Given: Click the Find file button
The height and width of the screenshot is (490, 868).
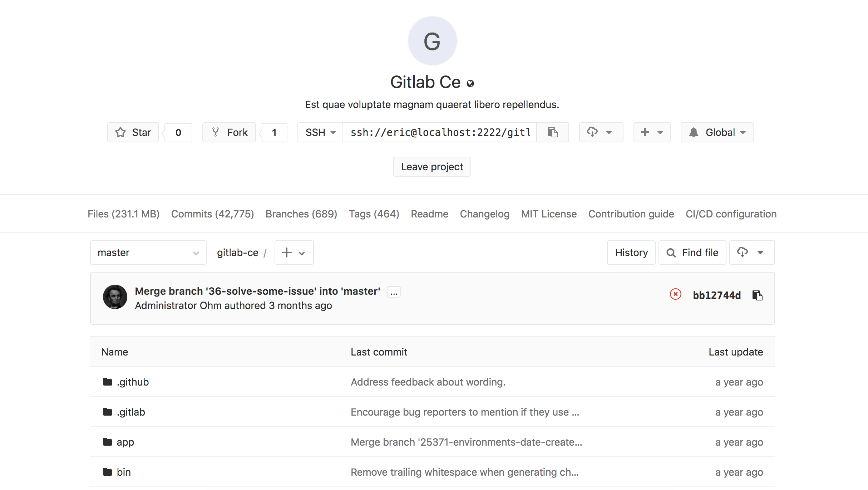Looking at the screenshot, I should [x=692, y=253].
